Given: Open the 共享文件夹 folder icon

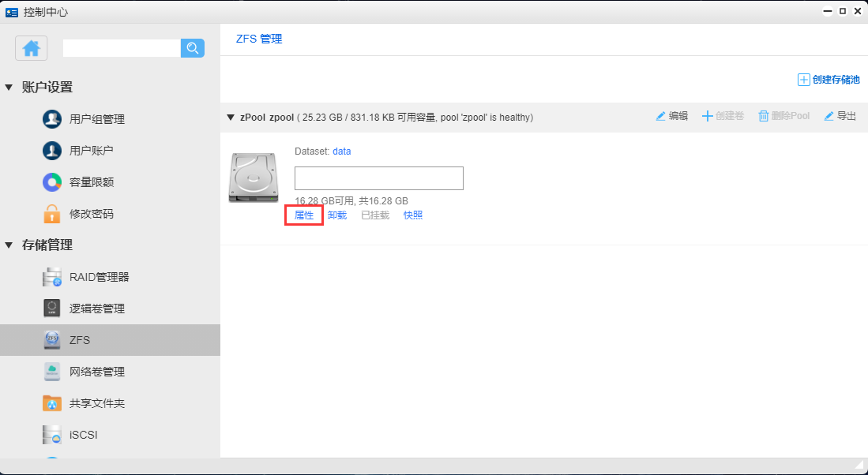Looking at the screenshot, I should click(x=52, y=403).
